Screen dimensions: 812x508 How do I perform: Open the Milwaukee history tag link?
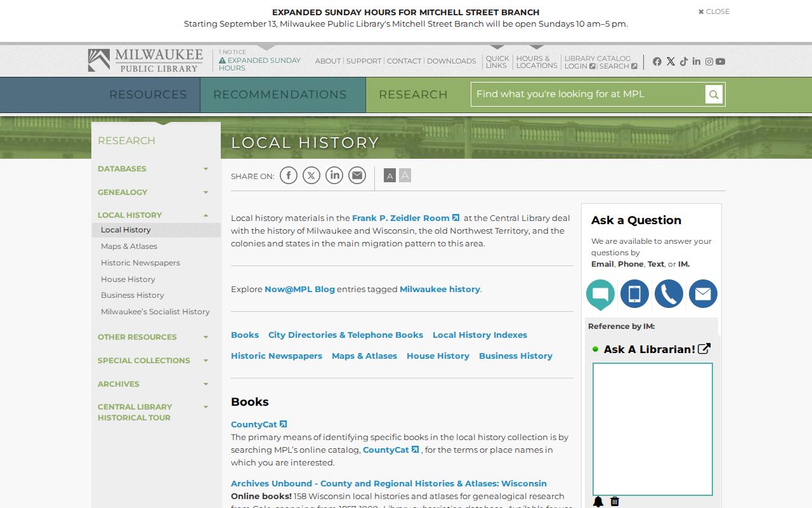click(x=440, y=289)
